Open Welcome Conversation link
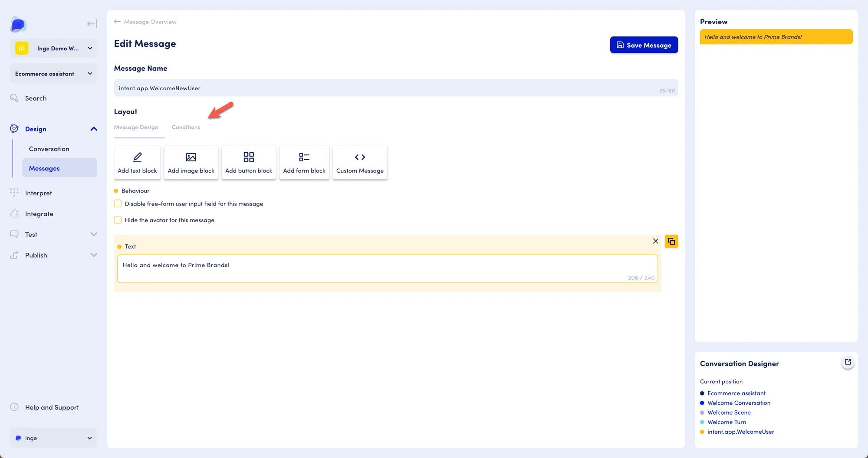Viewport: 868px width, 458px height. 739,402
